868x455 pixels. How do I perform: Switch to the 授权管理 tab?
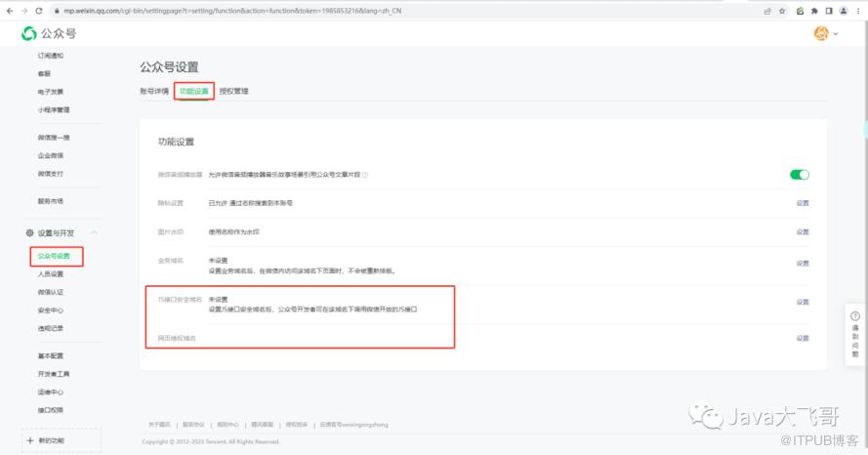234,91
